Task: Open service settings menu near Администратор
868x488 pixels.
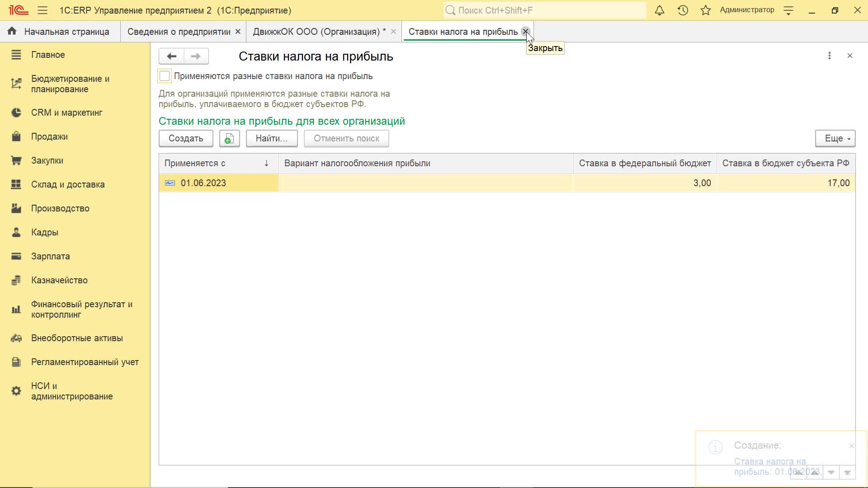Action: coord(788,10)
